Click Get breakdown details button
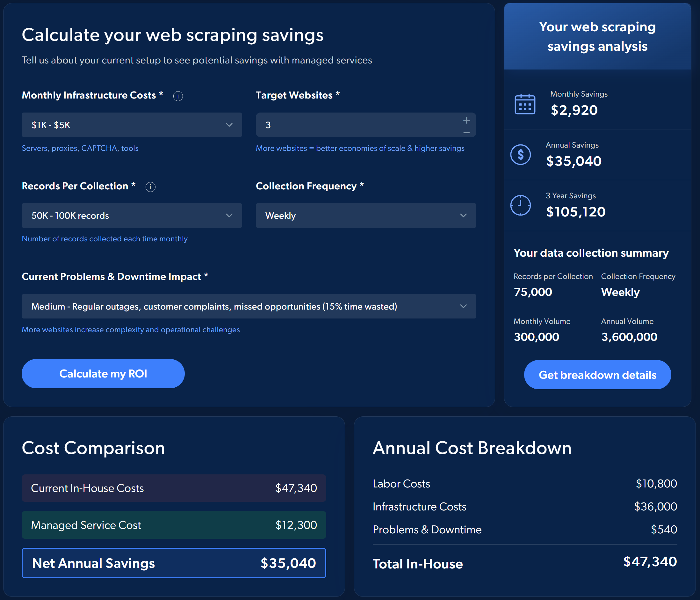 coord(597,375)
